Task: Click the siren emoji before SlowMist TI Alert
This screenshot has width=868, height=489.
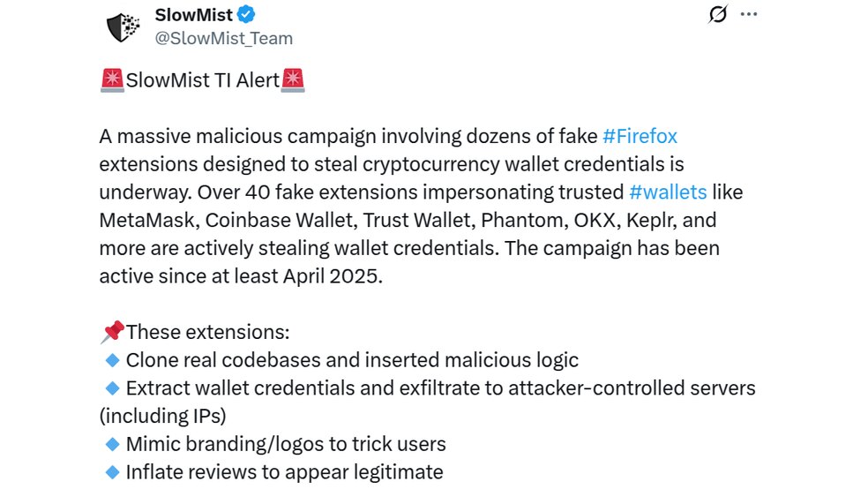Action: point(112,80)
